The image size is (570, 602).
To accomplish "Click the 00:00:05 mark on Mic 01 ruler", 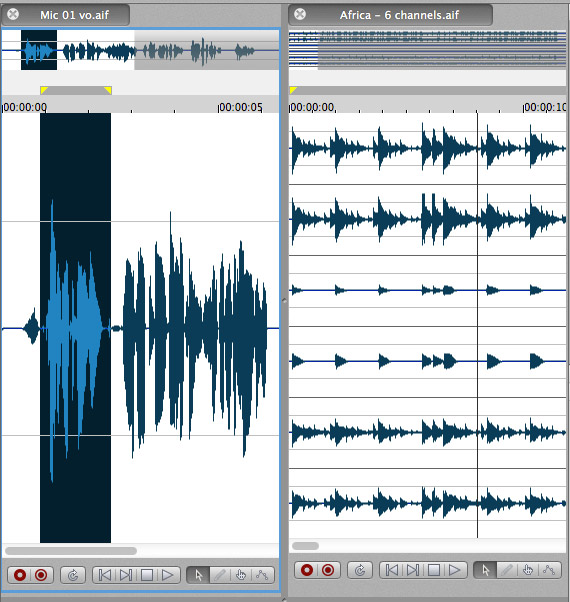I will 241,107.
